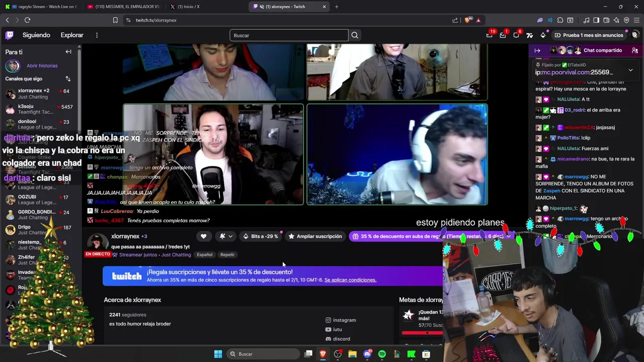Bookmark this page icon

click(x=115, y=20)
